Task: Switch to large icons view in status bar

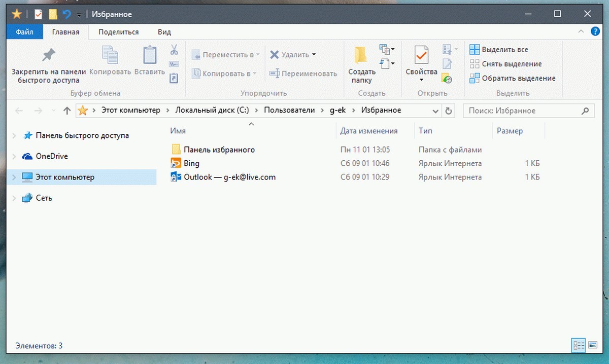Action: (592, 345)
